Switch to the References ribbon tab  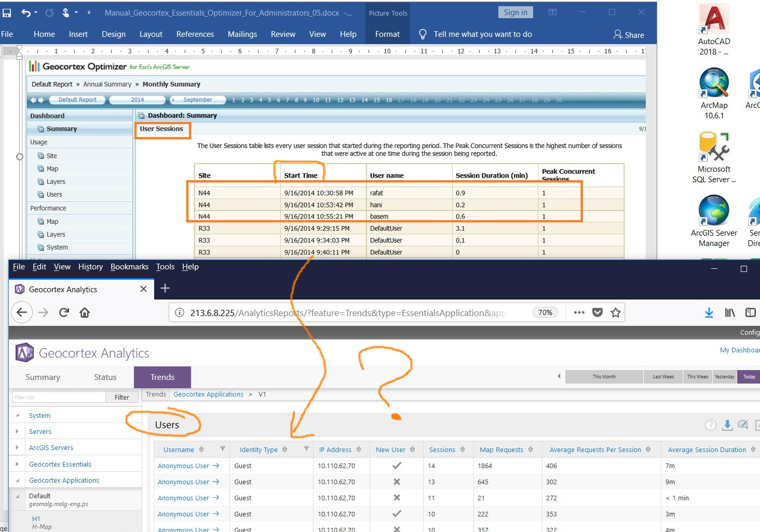tap(195, 34)
